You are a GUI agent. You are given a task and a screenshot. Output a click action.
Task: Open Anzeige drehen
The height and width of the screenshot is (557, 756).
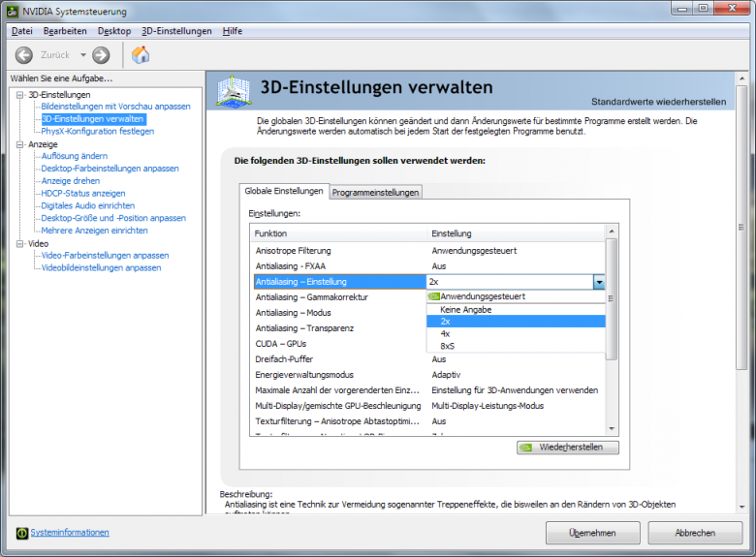71,181
